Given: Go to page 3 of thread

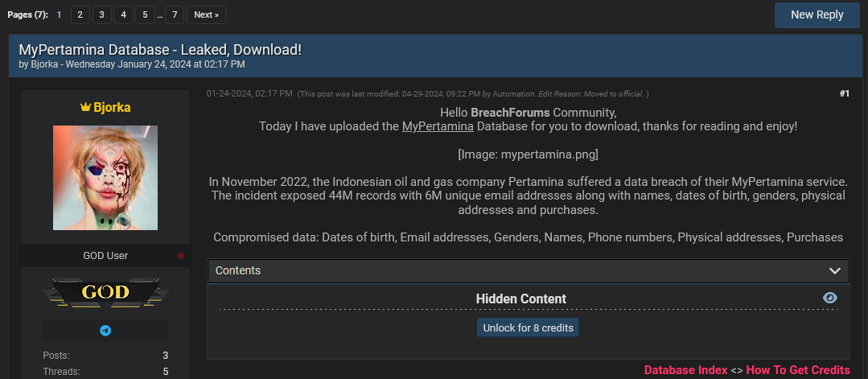Looking at the screenshot, I should (102, 15).
